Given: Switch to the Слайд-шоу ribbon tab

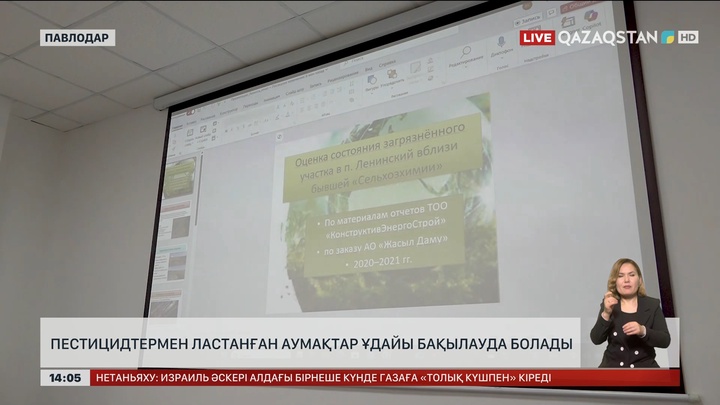Looking at the screenshot, I should click(x=294, y=92).
